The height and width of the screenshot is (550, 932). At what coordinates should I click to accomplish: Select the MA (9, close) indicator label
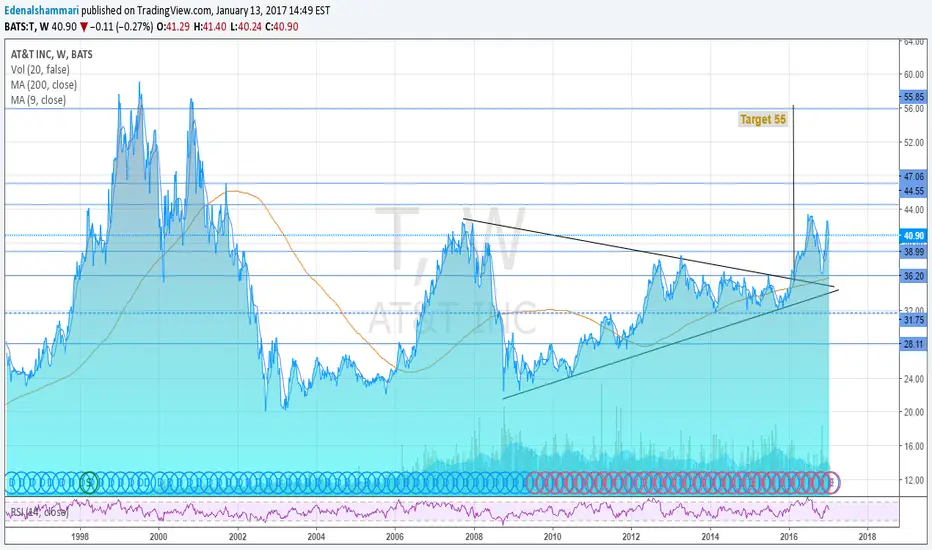point(38,100)
